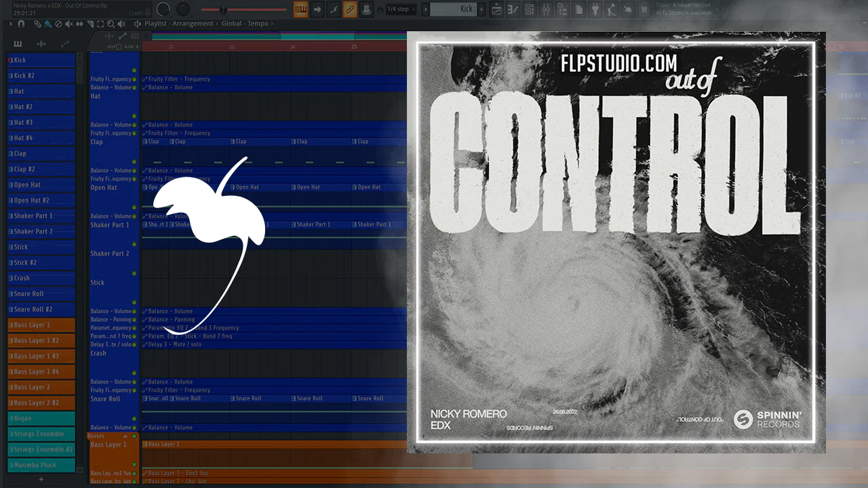Select Marimba Pluck in pattern picker

click(x=41, y=466)
